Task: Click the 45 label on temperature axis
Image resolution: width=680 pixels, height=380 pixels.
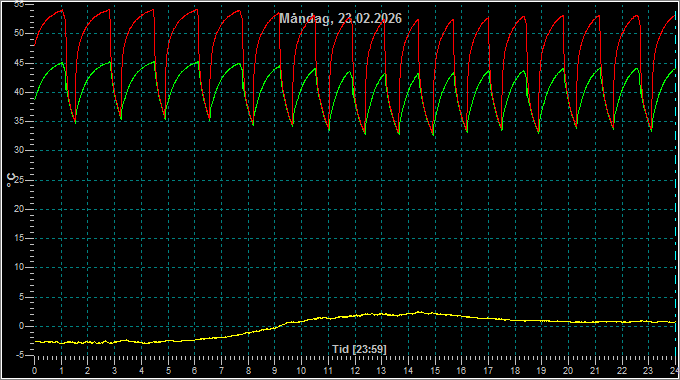Action: point(19,63)
